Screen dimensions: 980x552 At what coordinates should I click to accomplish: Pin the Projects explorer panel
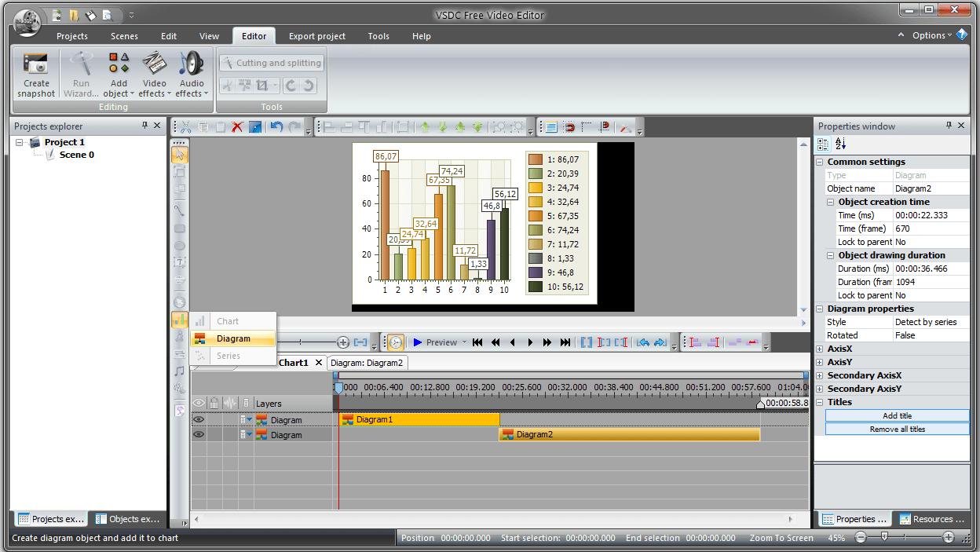(144, 126)
